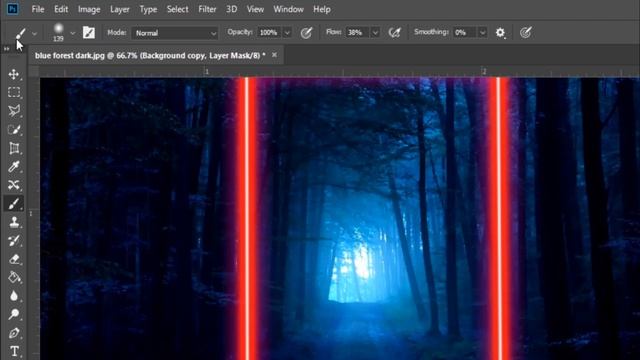Open the Help menu
The width and height of the screenshot is (640, 360).
click(322, 9)
